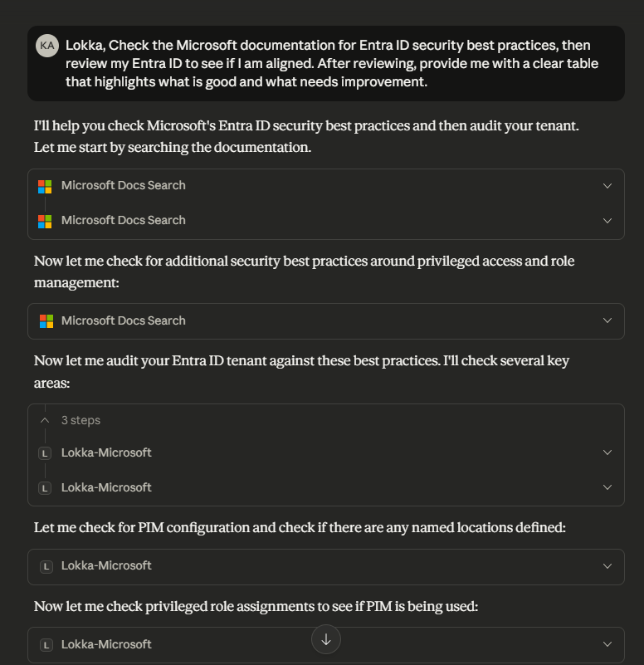Click the user prompt message bubble
The width and height of the screenshot is (644, 665).
(332, 63)
